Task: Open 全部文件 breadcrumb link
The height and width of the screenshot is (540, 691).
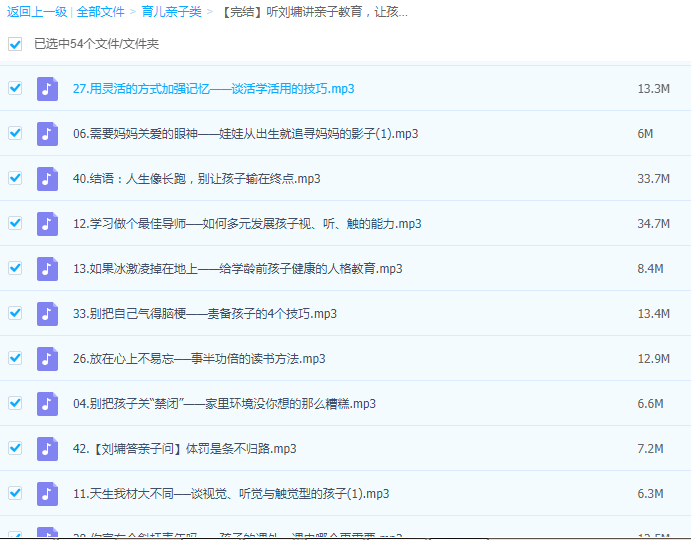Action: 100,12
